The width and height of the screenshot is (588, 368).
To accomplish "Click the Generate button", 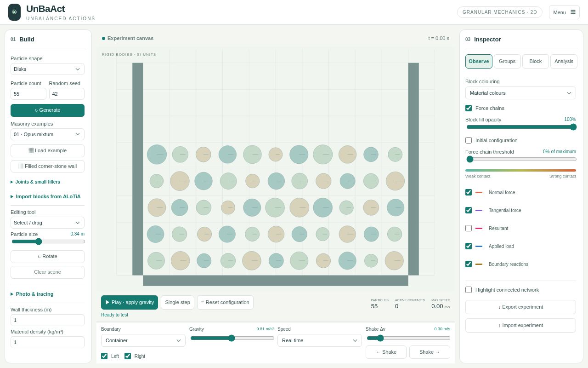I will pos(47,110).
